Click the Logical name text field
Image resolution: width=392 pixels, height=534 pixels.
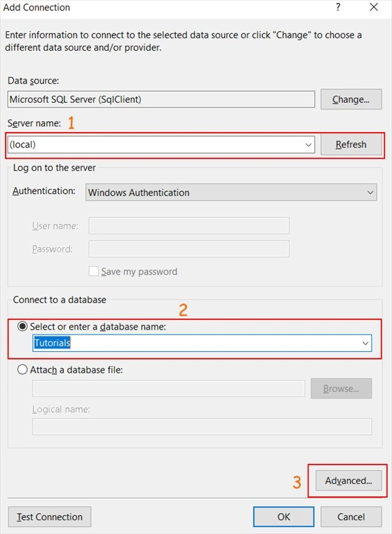202,427
